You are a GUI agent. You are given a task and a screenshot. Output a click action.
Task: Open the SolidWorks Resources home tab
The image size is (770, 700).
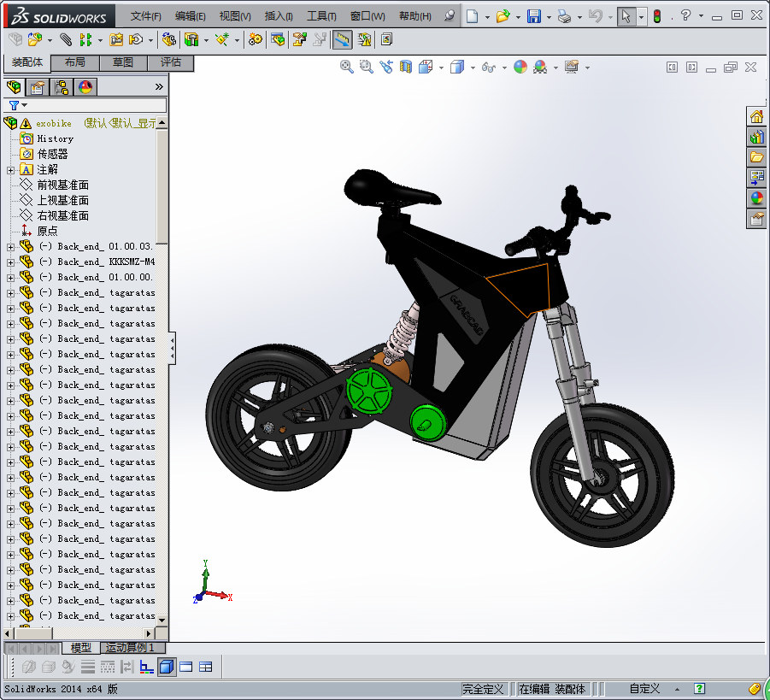point(756,116)
